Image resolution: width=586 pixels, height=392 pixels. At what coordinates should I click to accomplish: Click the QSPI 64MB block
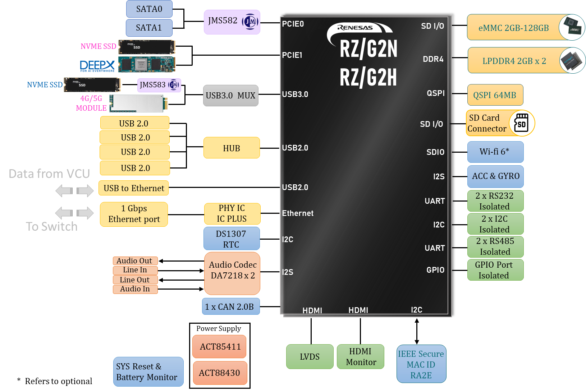495,95
